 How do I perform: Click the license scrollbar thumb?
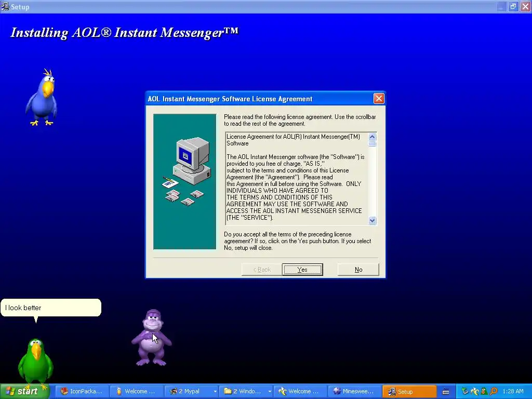coord(372,144)
